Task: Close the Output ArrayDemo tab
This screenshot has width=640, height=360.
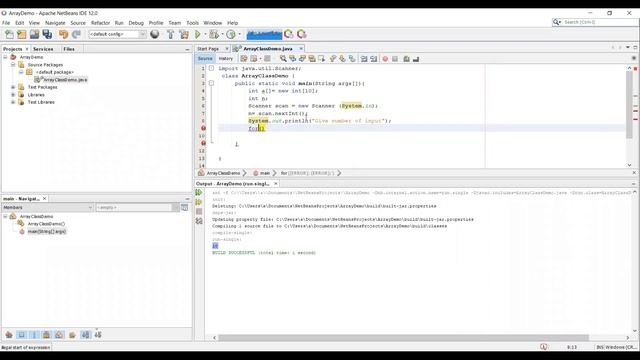Action: point(276,184)
